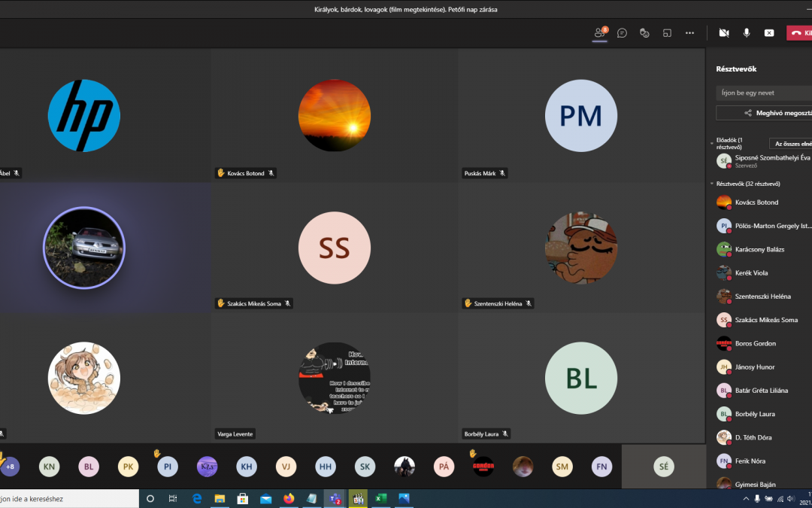Screen dimensions: 812x508
Task: Click the FN avatar in bottom strip
Action: 601,467
